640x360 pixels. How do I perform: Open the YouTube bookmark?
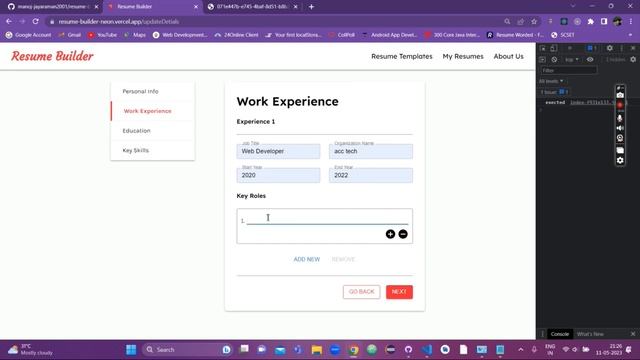tap(102, 35)
